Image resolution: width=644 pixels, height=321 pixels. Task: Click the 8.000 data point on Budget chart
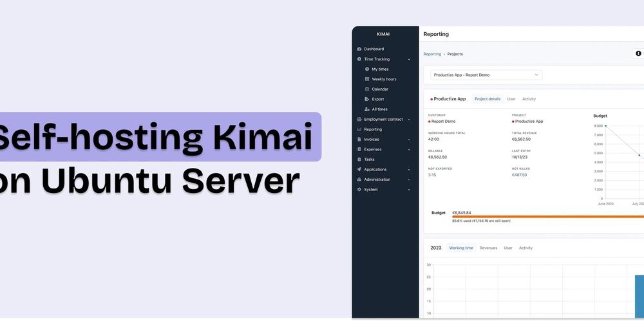click(605, 126)
